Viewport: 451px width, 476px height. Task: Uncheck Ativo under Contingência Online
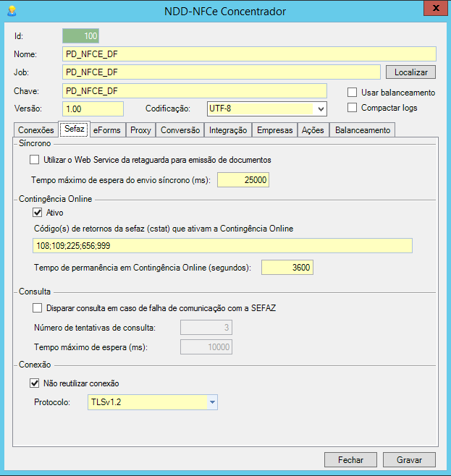[x=38, y=213]
